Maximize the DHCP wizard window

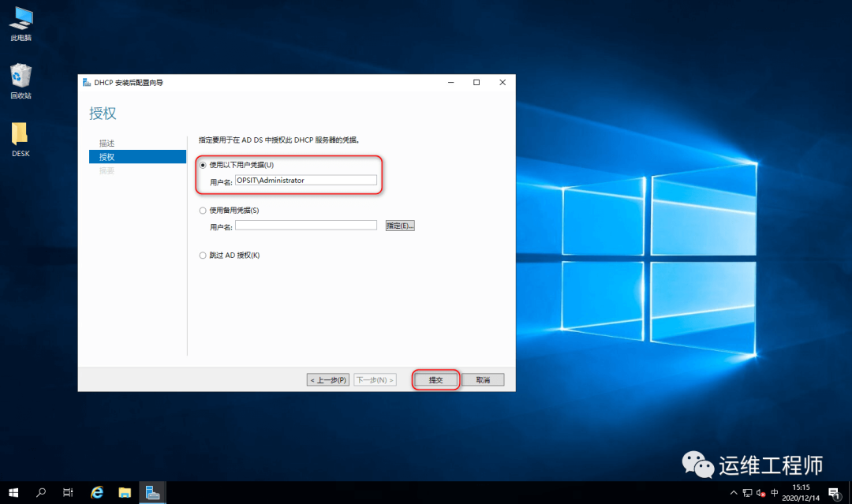pos(476,83)
